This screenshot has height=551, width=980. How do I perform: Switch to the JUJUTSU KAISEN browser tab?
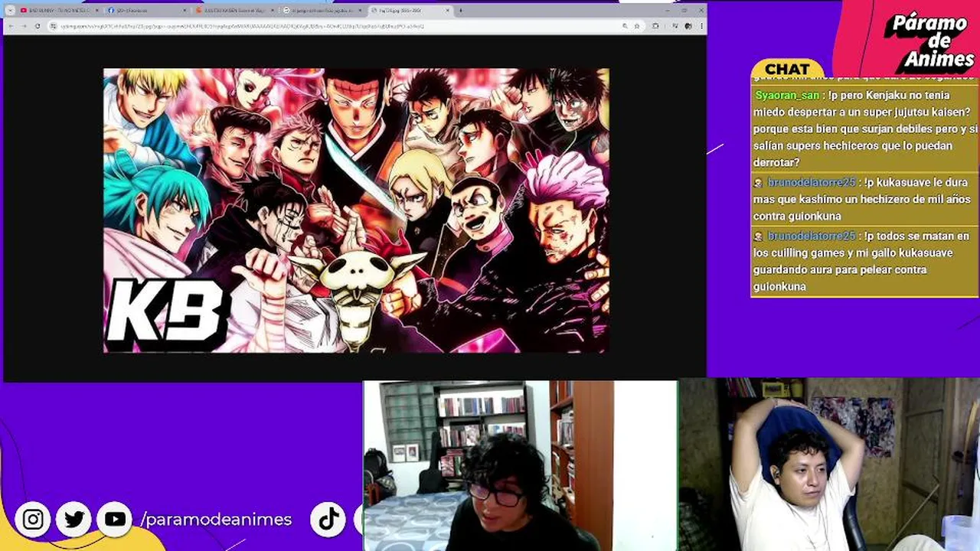(235, 11)
